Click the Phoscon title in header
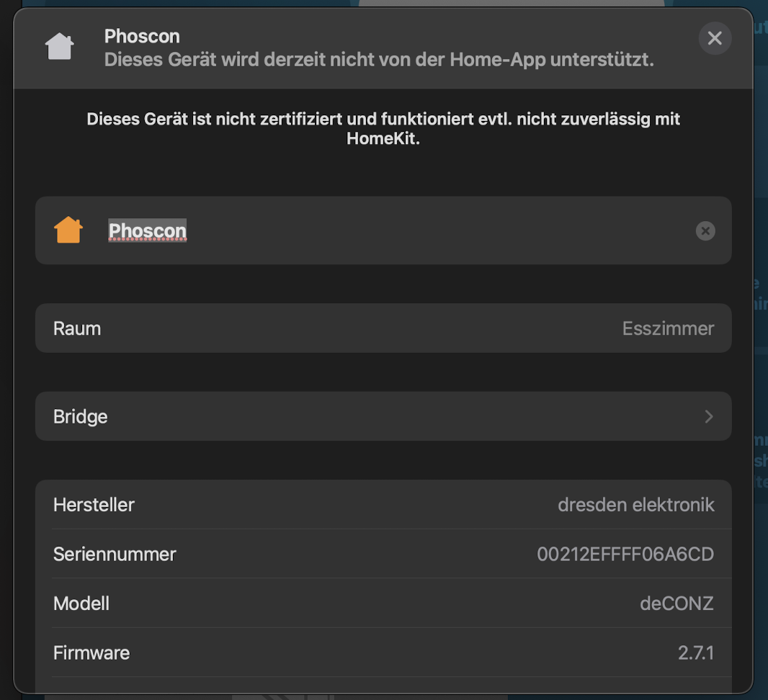The width and height of the screenshot is (768, 700). [x=142, y=36]
